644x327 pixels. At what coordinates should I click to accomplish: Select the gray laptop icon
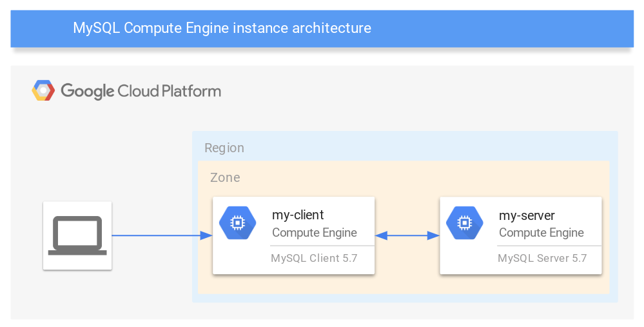click(x=77, y=235)
